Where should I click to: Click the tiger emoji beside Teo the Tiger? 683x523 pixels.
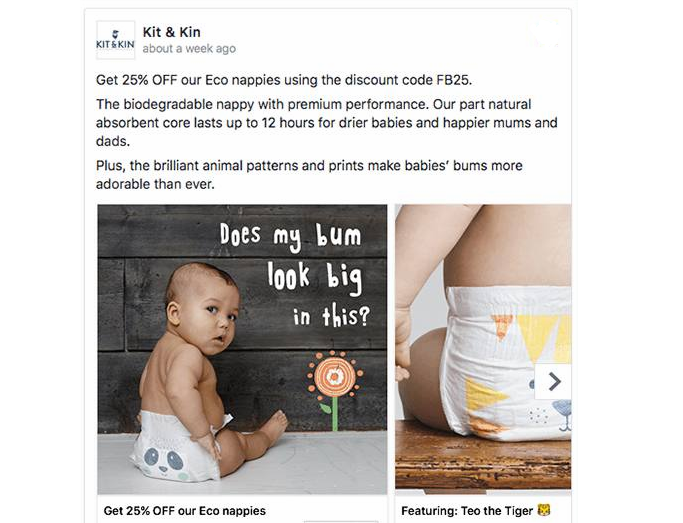point(544,510)
